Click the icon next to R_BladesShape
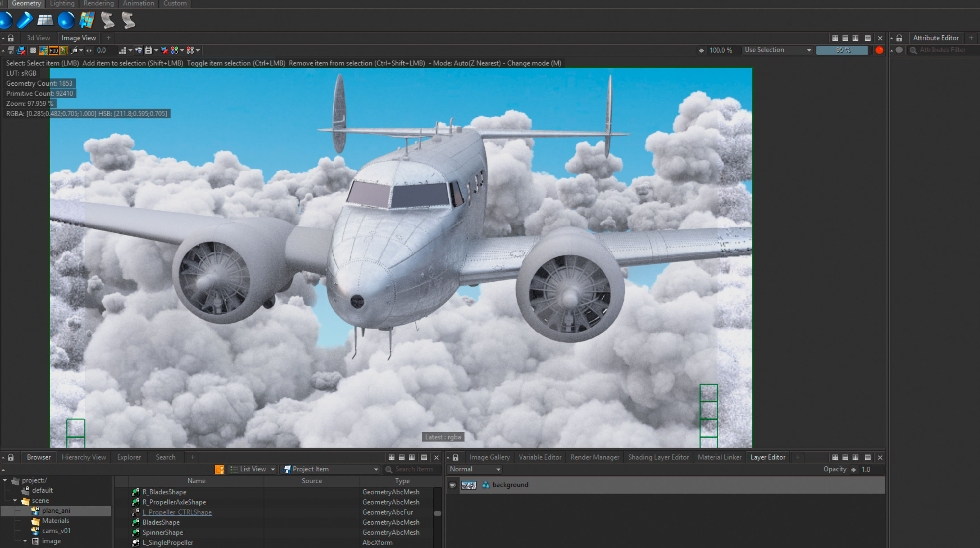The height and width of the screenshot is (548, 980). point(136,492)
